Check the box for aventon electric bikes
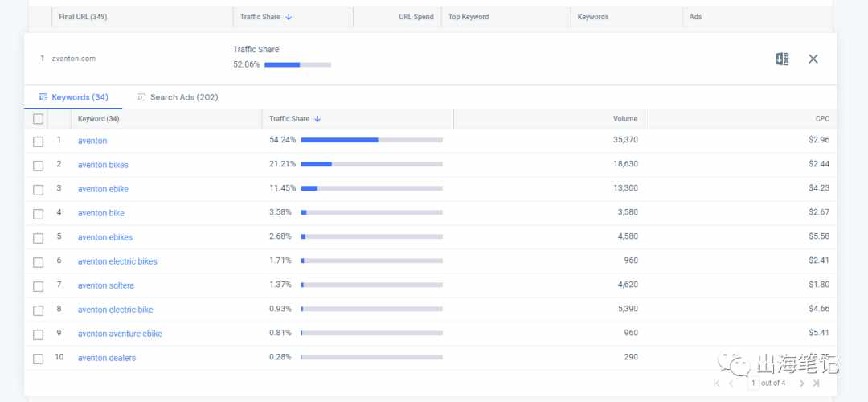The image size is (868, 402). coord(39,262)
